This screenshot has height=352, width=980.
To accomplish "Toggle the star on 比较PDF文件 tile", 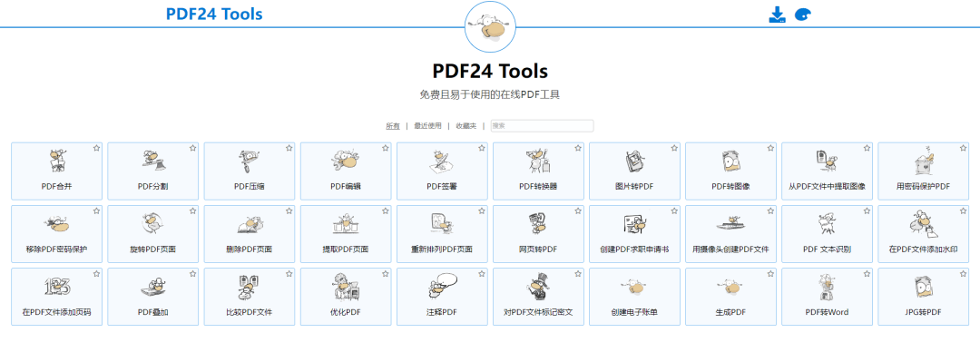I will tap(289, 274).
